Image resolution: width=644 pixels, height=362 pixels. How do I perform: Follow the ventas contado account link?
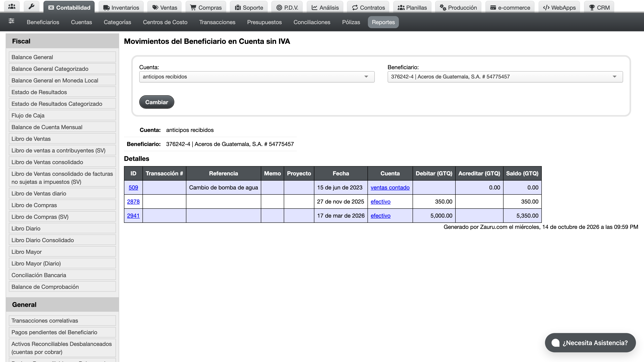[390, 188]
